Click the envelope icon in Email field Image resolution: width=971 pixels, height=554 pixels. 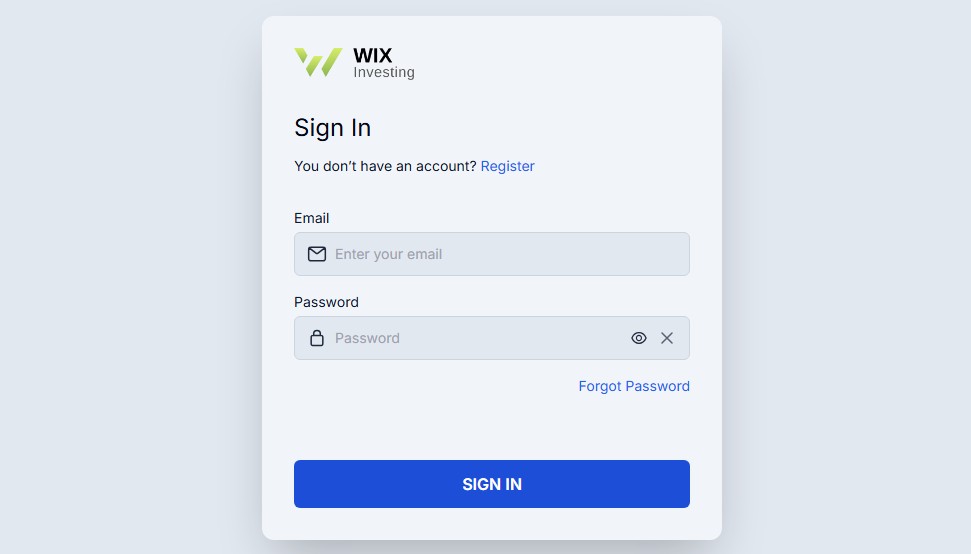pos(317,254)
